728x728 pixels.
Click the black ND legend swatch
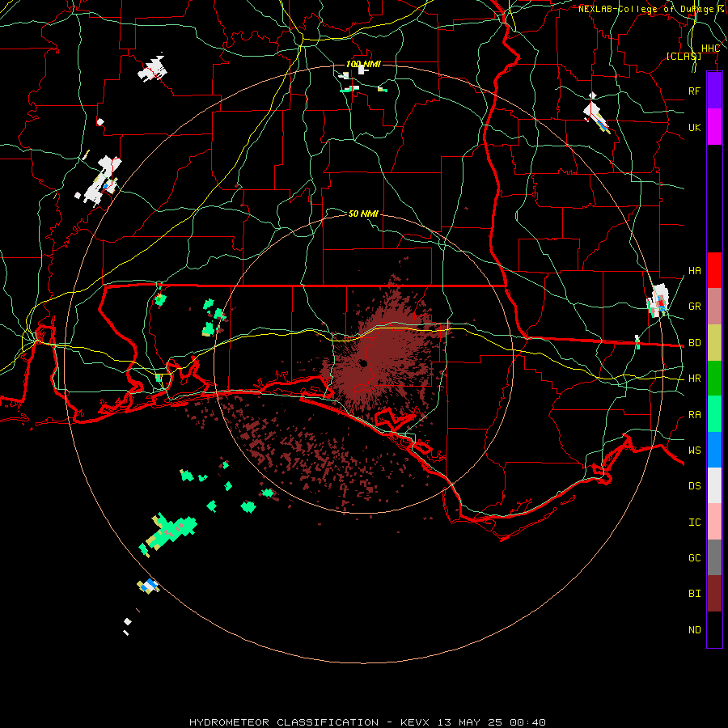click(x=714, y=629)
